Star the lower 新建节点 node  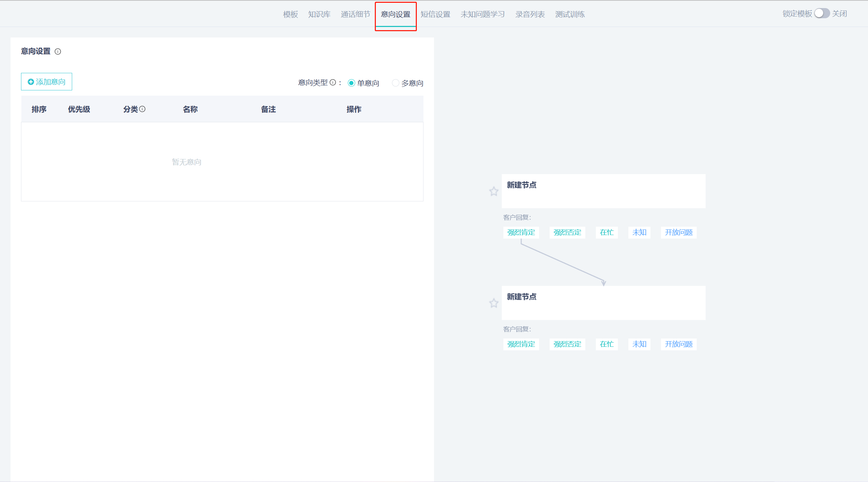pos(494,303)
